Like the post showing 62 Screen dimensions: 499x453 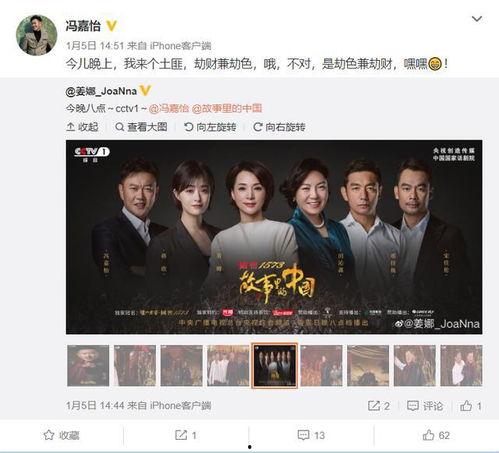click(x=436, y=435)
